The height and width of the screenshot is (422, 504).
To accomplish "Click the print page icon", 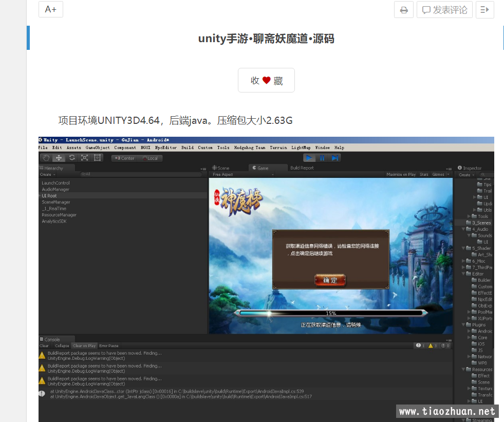I will [404, 10].
